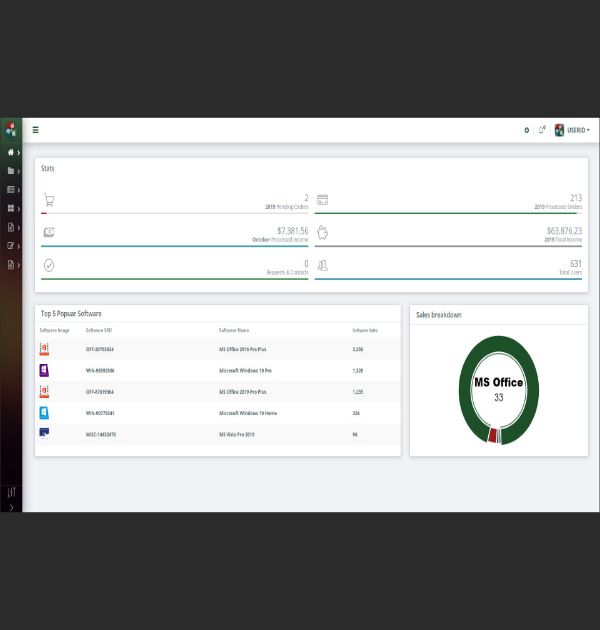Click the piggy bank Total Income icon

pyautogui.click(x=322, y=233)
